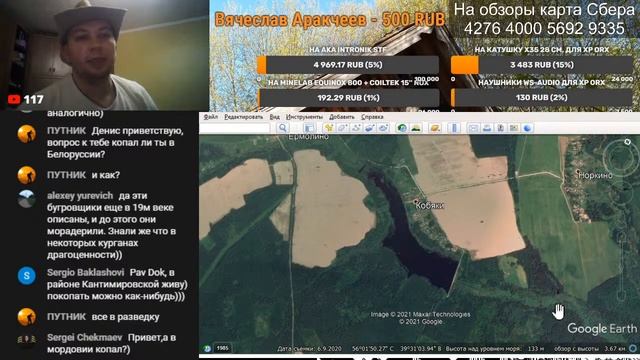
Task: Click the compass North marker
Action: tap(627, 142)
